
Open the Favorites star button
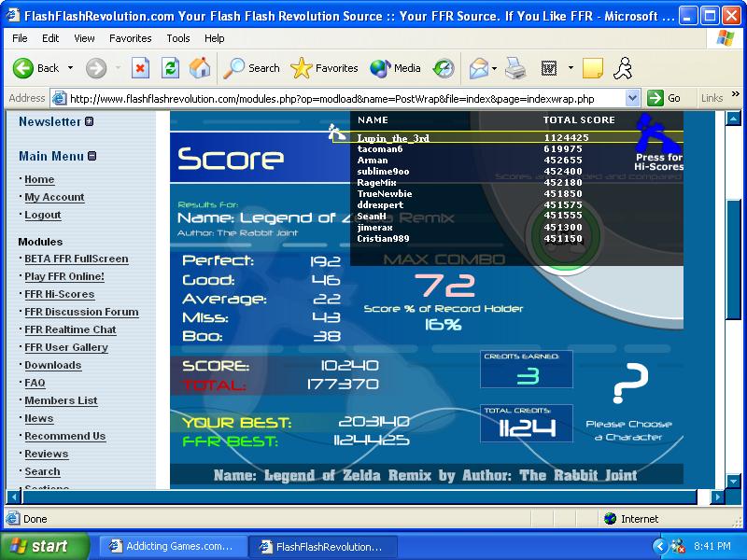[x=324, y=68]
